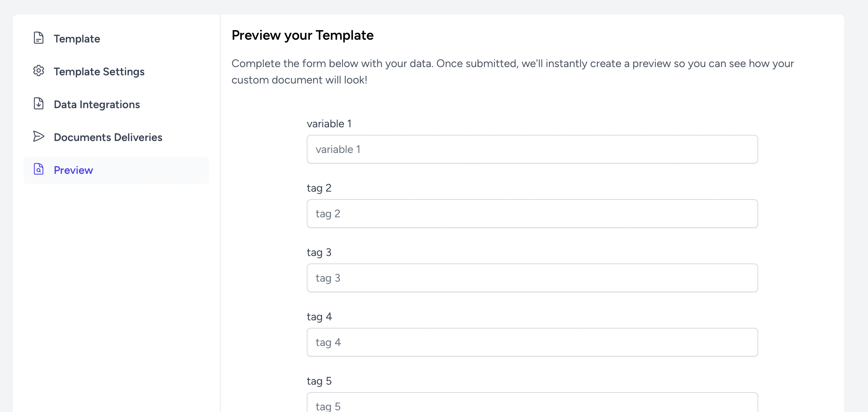The image size is (868, 412).
Task: Focus the variable 1 input field
Action: pyautogui.click(x=532, y=149)
